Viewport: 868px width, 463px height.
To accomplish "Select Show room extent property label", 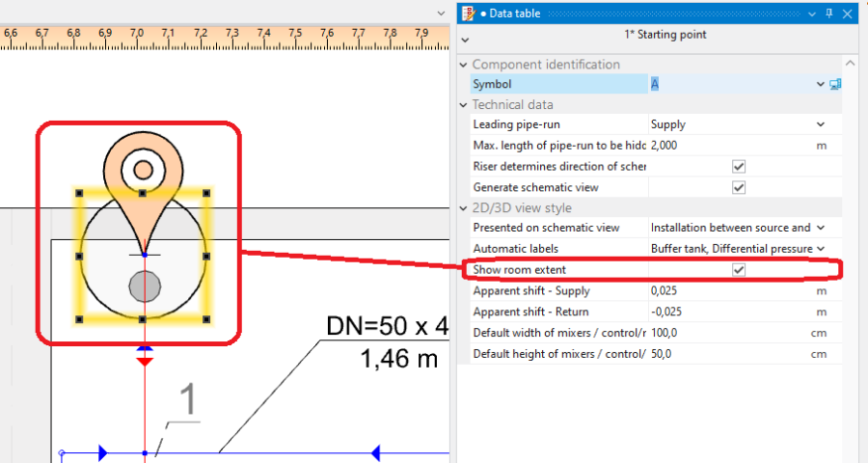I will pos(519,270).
